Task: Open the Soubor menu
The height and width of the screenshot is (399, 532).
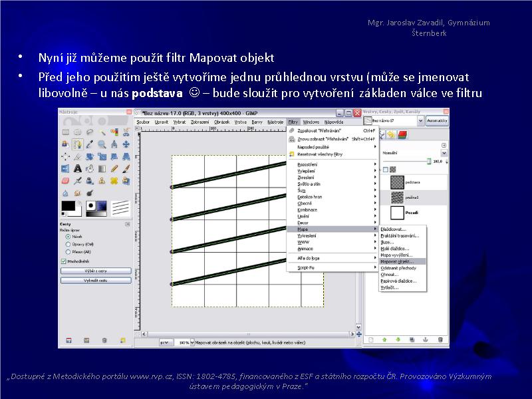Action: (x=143, y=122)
